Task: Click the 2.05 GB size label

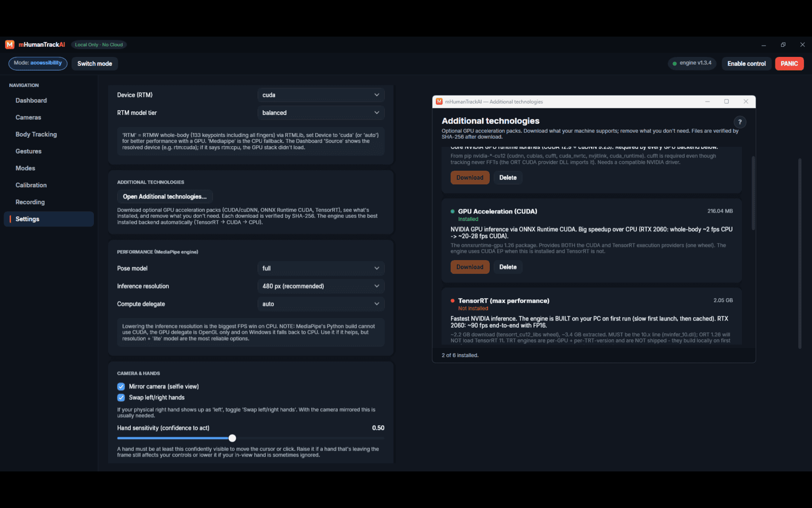Action: click(x=723, y=300)
